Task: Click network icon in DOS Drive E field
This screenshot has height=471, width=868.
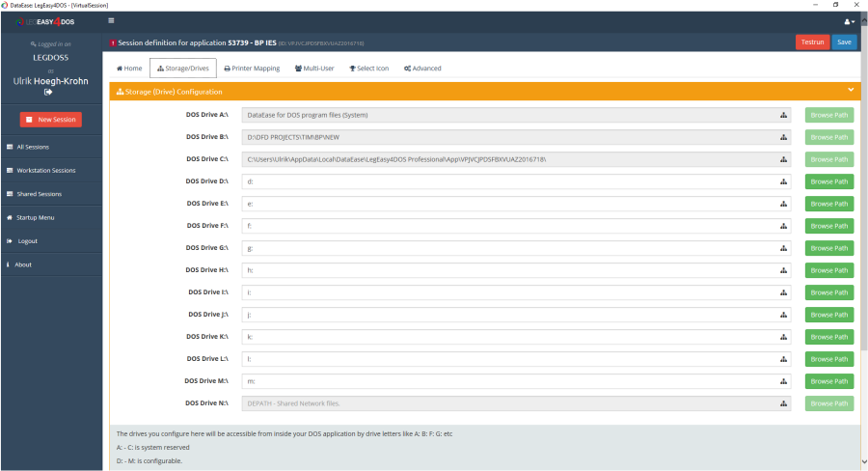Action: (x=783, y=204)
